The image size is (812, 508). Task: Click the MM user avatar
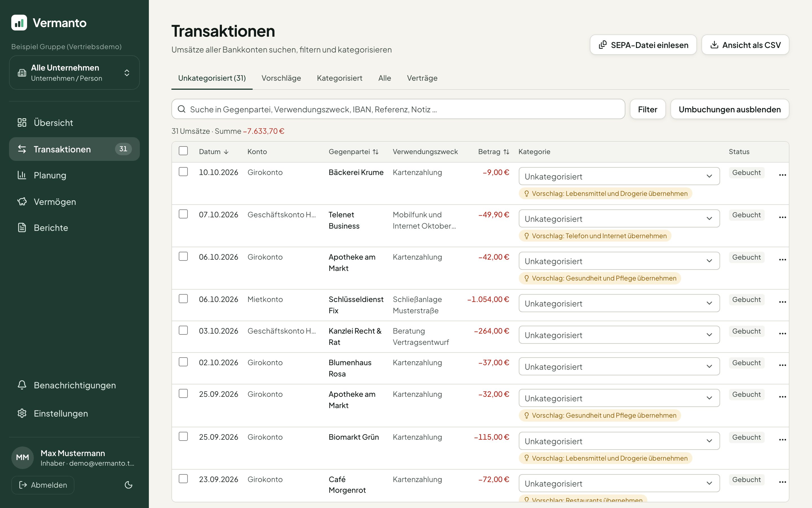(23, 457)
